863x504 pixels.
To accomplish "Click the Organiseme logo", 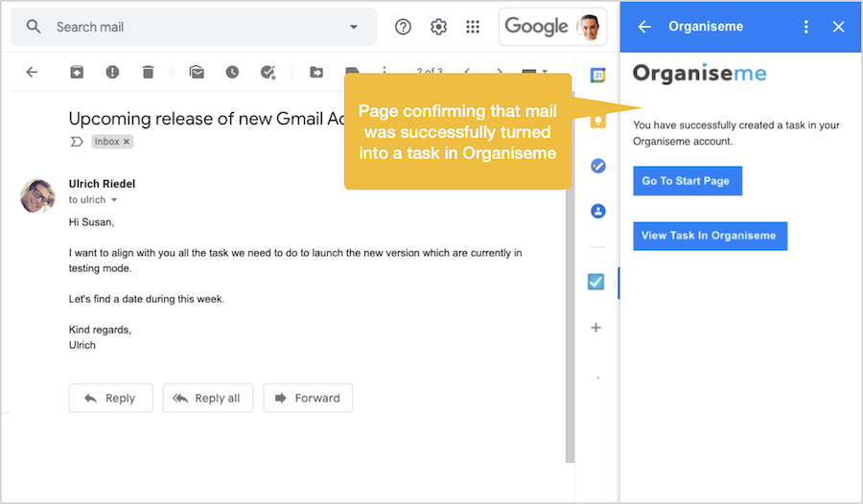I will click(700, 73).
